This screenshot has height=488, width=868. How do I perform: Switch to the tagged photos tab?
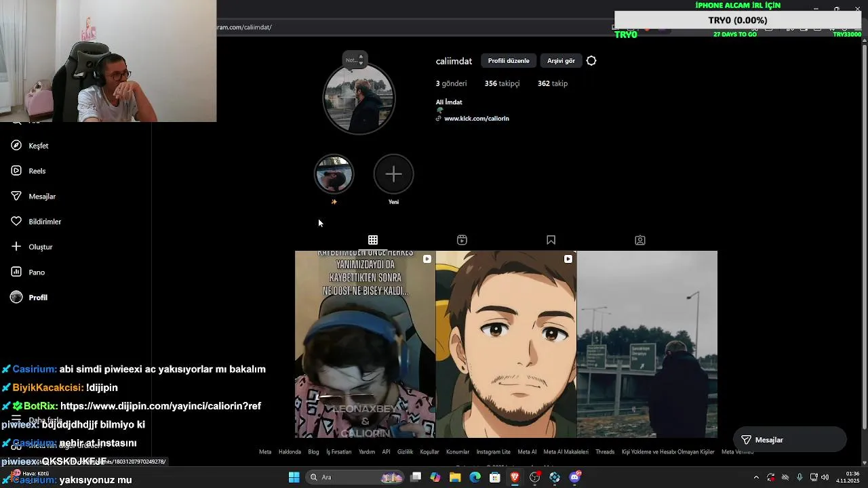[640, 240]
